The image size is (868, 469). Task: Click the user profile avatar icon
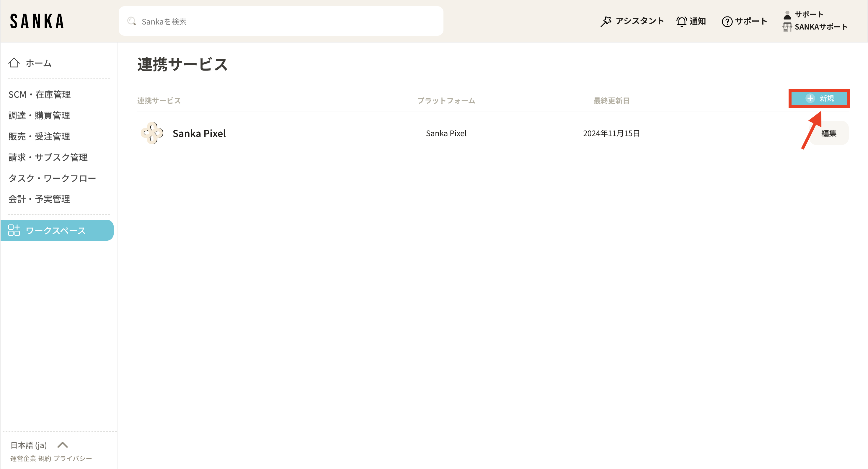[x=787, y=14]
